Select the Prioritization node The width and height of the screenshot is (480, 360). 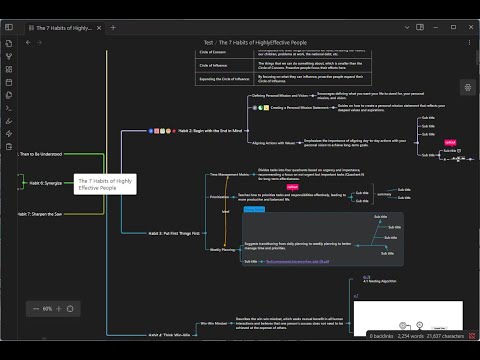click(x=219, y=197)
